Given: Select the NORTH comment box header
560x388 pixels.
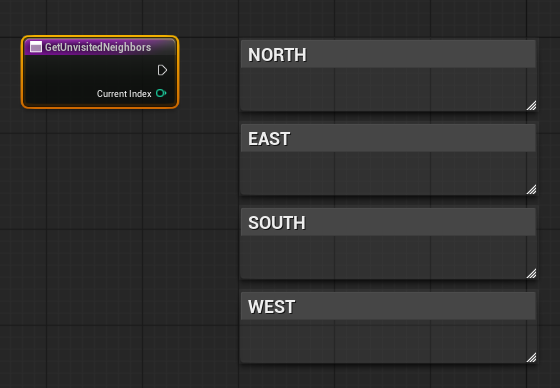Looking at the screenshot, I should click(388, 54).
